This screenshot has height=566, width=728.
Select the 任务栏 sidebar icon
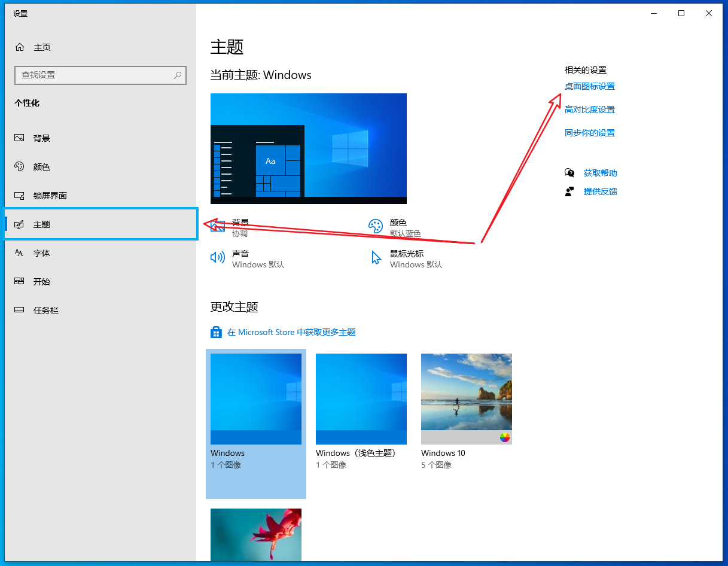coord(19,311)
